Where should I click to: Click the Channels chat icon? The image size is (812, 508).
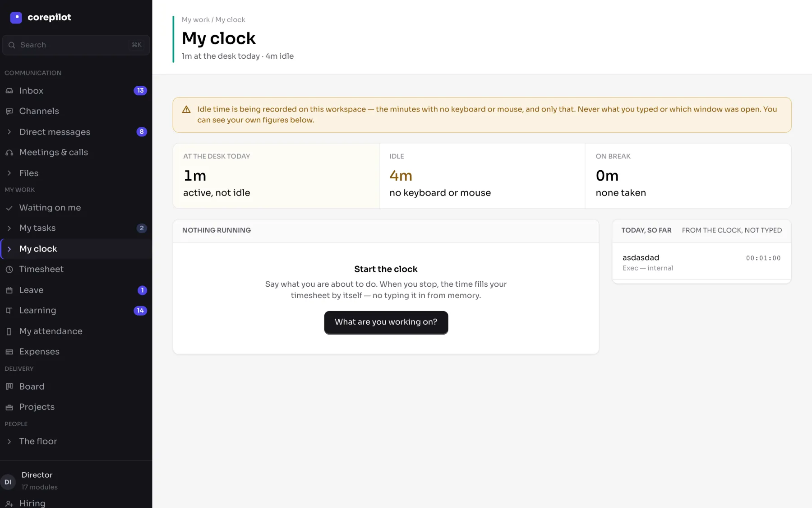(x=9, y=111)
